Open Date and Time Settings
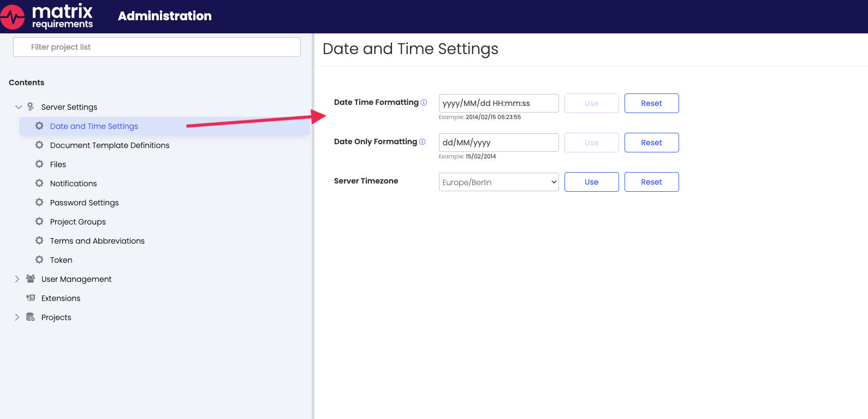This screenshot has height=419, width=868. 94,126
